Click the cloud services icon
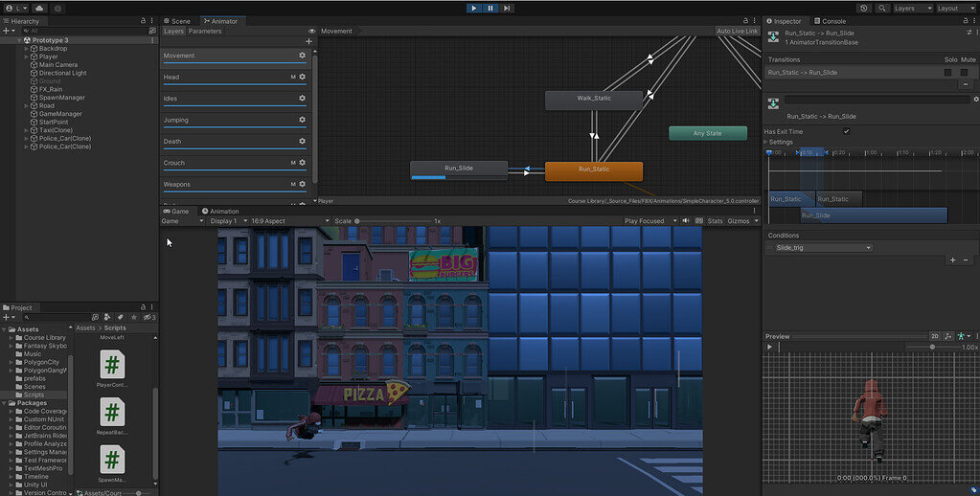The image size is (980, 496). [41, 8]
